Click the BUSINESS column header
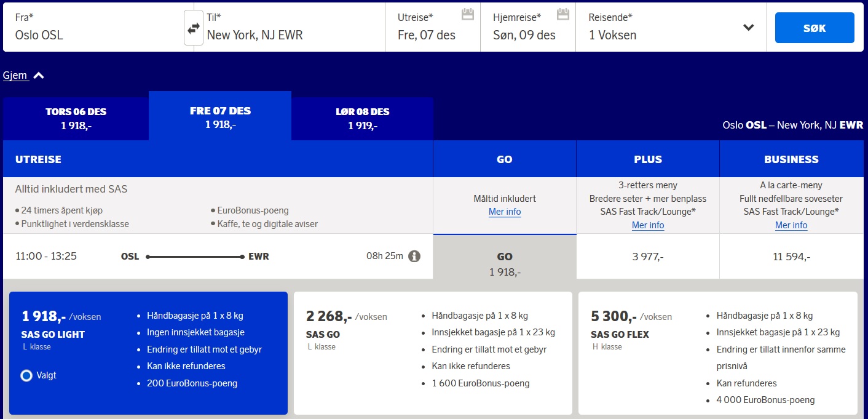 (x=792, y=159)
